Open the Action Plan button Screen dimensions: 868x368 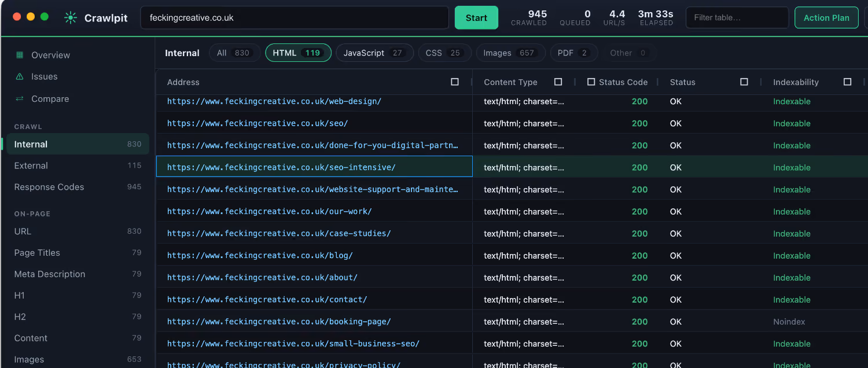(826, 17)
